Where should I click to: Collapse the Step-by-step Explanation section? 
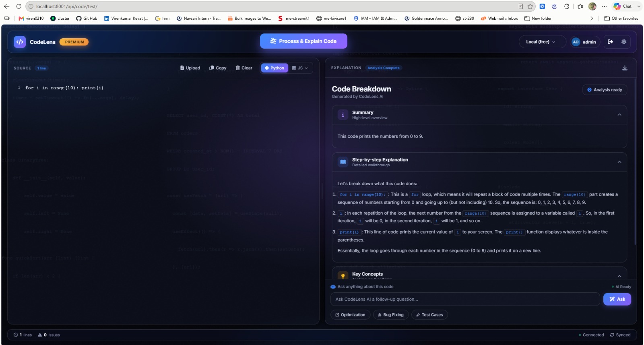pyautogui.click(x=619, y=162)
